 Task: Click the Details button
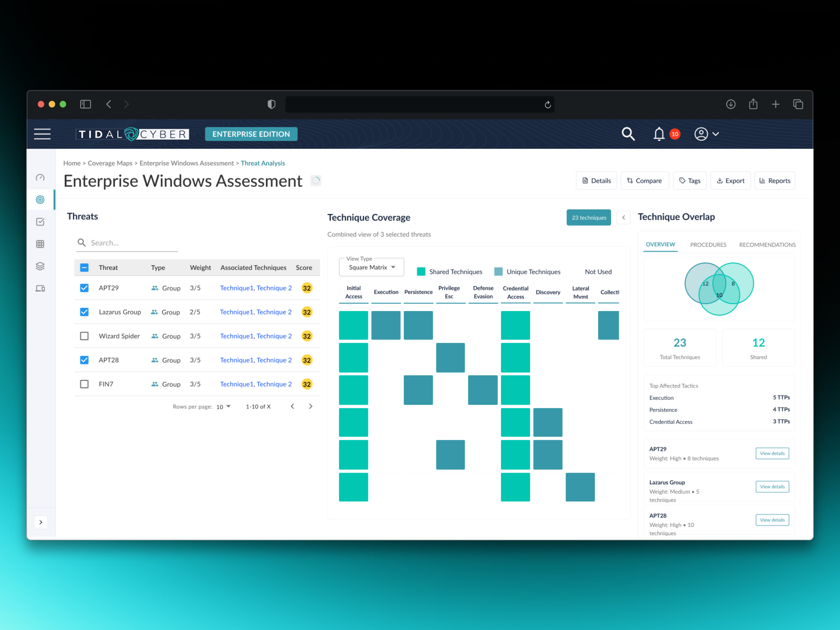596,181
